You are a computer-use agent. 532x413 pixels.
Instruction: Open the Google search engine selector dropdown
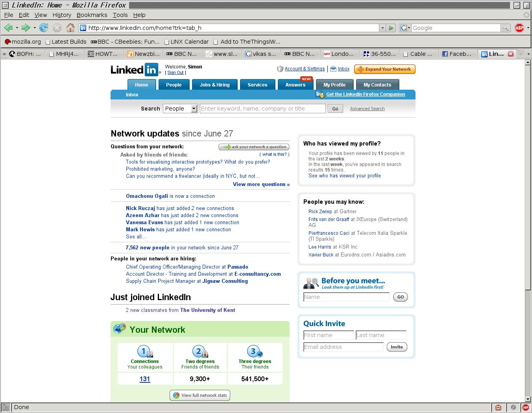tap(406, 28)
